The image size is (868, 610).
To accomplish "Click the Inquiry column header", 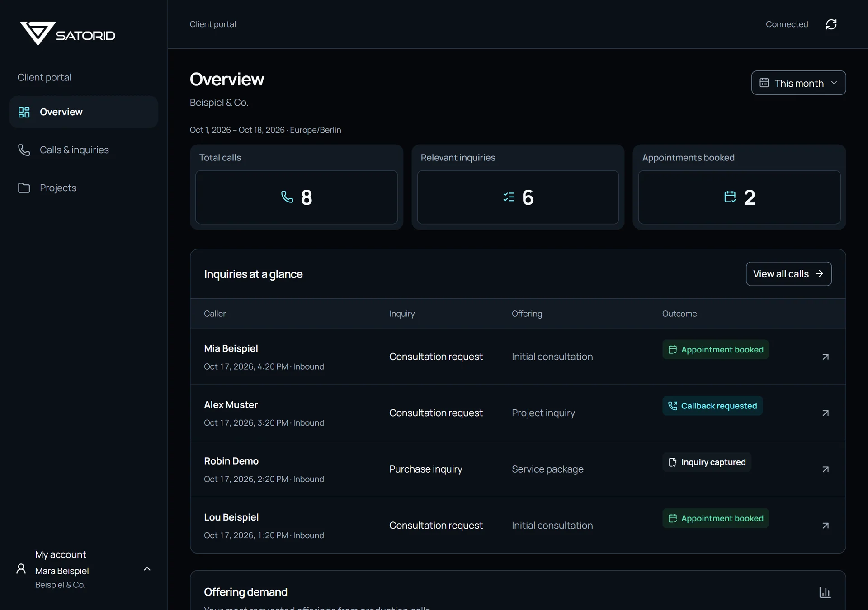I will click(402, 314).
